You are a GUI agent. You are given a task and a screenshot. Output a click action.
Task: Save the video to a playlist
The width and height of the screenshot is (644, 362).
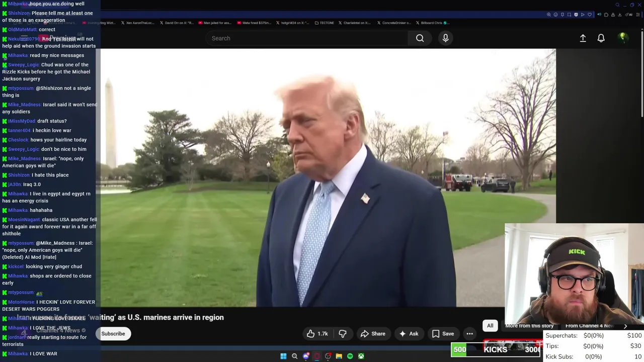click(x=443, y=334)
